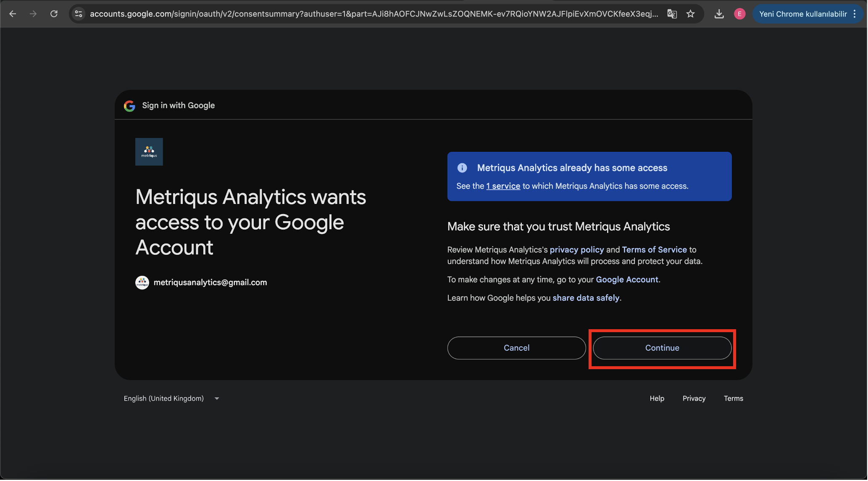The width and height of the screenshot is (868, 481).
Task: Click the Google G logo
Action: tap(130, 106)
